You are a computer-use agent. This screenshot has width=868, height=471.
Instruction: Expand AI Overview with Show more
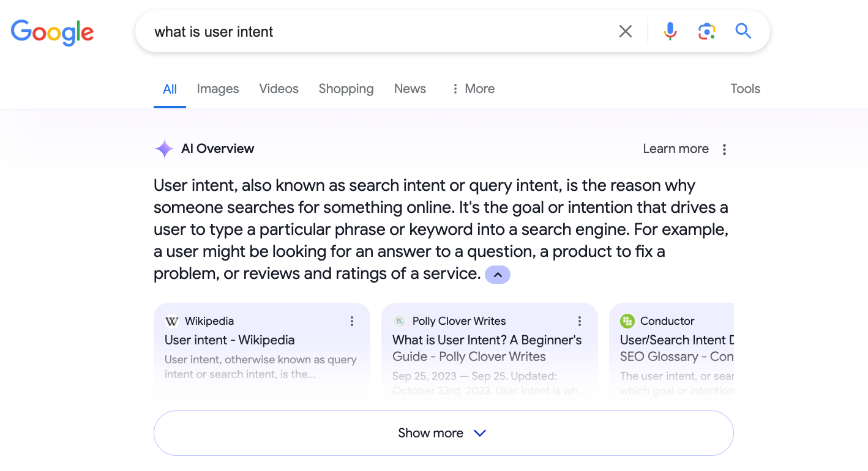point(443,433)
